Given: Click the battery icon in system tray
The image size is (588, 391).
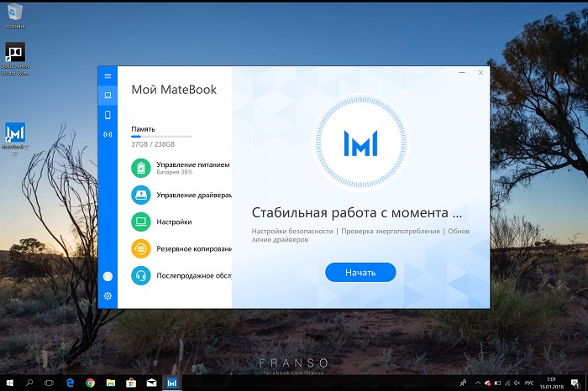Looking at the screenshot, I should 497,383.
